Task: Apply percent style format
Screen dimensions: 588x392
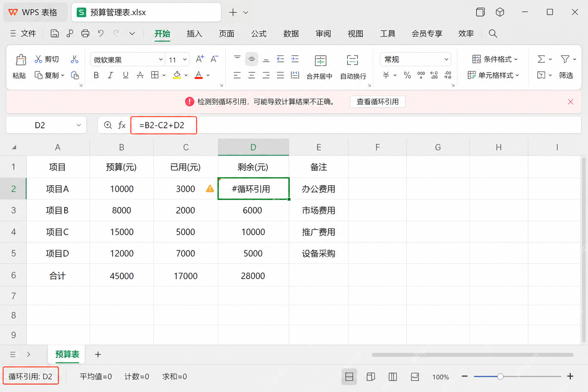Action: coord(407,75)
